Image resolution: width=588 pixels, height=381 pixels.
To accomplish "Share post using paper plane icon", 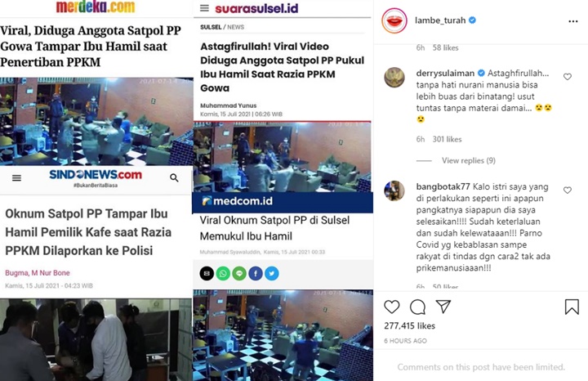I will 443,307.
